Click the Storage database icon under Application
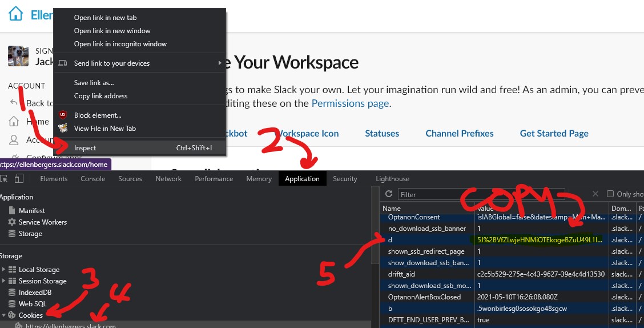Screen dimensions: 644x328 12,234
